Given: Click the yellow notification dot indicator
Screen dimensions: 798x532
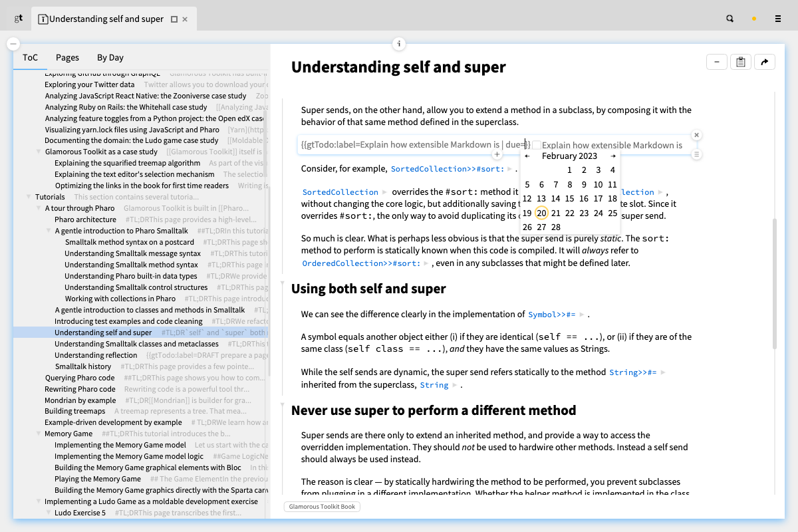Looking at the screenshot, I should coord(753,19).
